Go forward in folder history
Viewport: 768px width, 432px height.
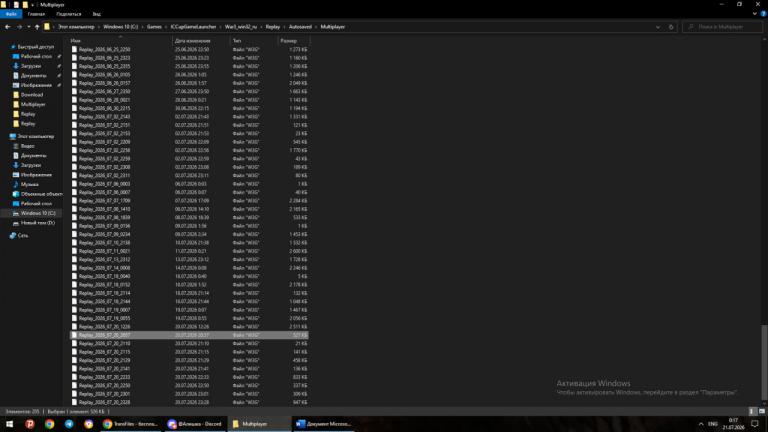pyautogui.click(x=20, y=27)
